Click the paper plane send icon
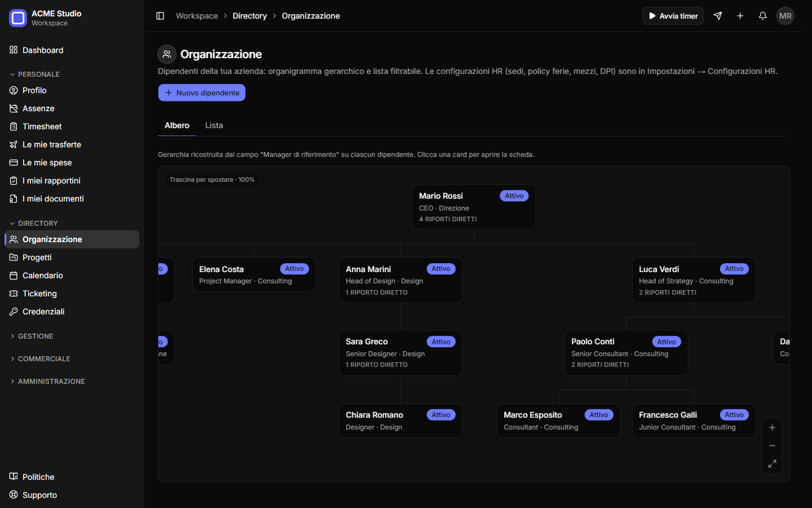 pyautogui.click(x=718, y=16)
